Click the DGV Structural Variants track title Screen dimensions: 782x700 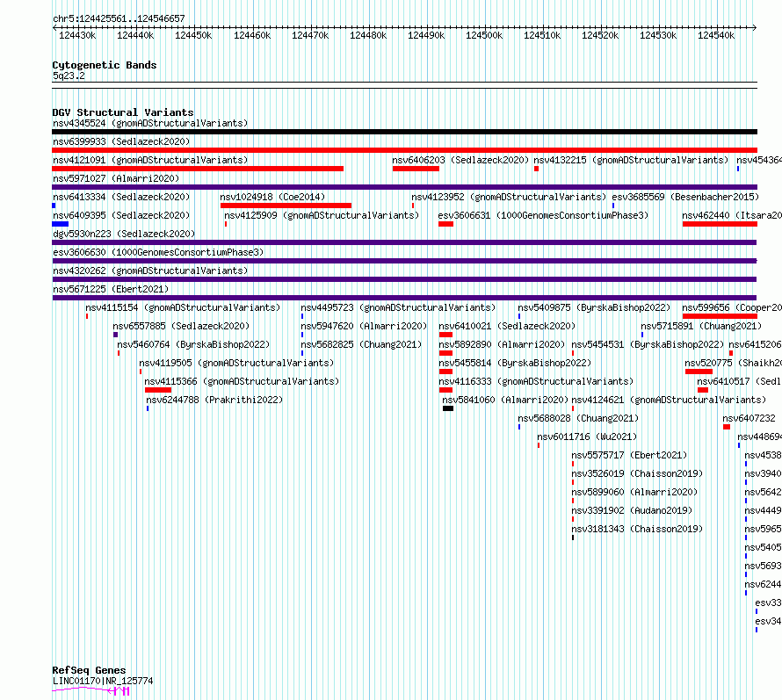click(123, 112)
